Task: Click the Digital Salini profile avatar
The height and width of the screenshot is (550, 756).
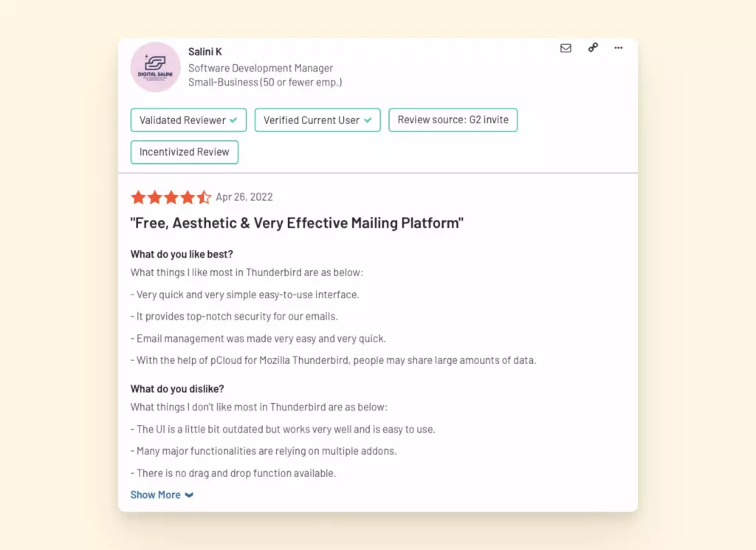Action: (x=156, y=66)
